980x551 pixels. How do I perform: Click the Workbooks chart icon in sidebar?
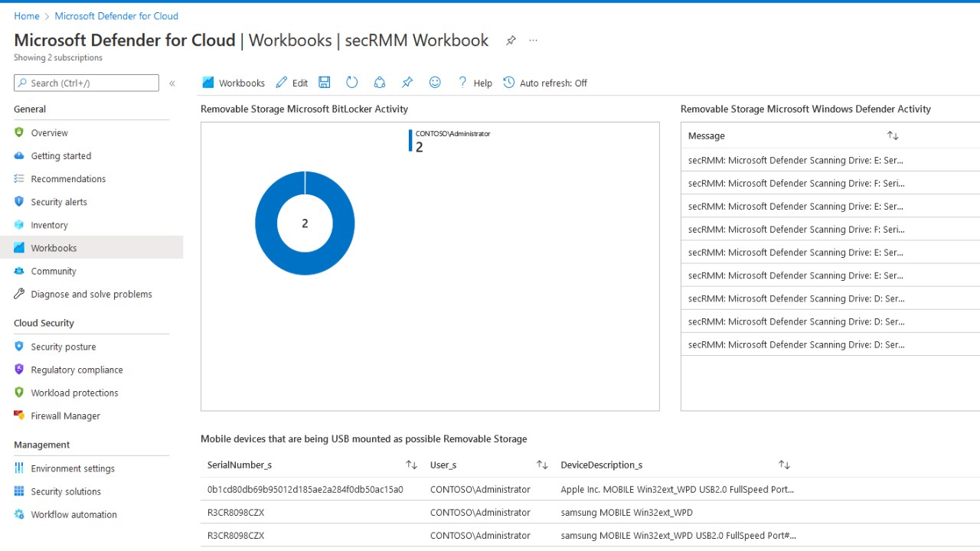click(19, 247)
